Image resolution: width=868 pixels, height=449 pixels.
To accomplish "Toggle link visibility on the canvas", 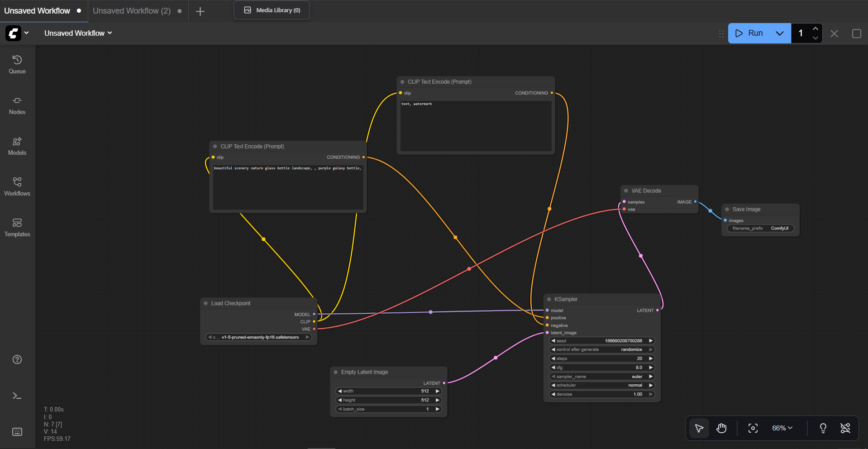I will (846, 428).
